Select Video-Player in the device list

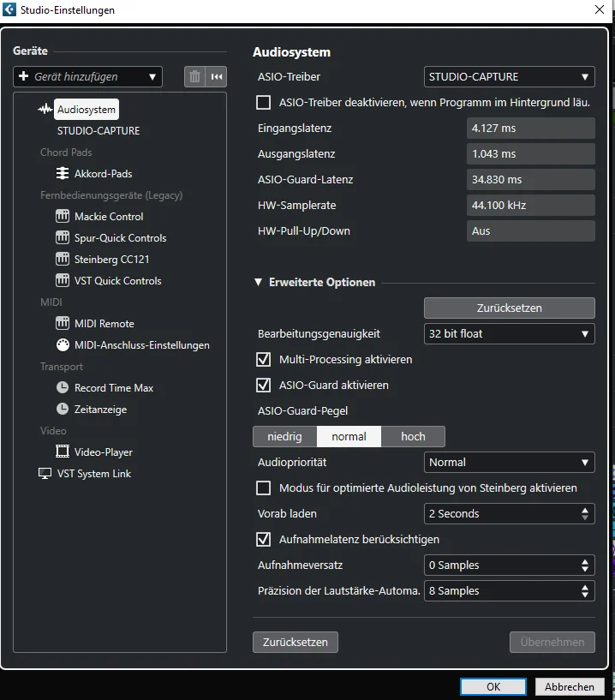(104, 452)
